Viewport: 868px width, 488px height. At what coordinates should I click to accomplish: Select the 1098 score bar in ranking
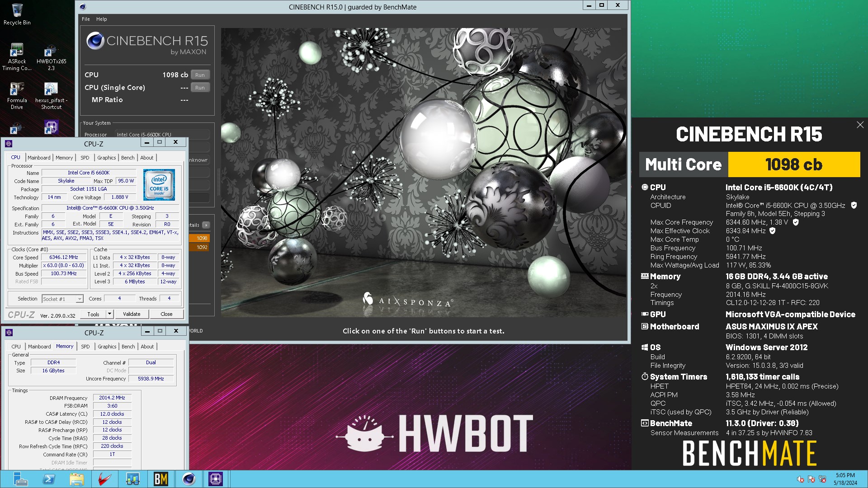tap(199, 238)
